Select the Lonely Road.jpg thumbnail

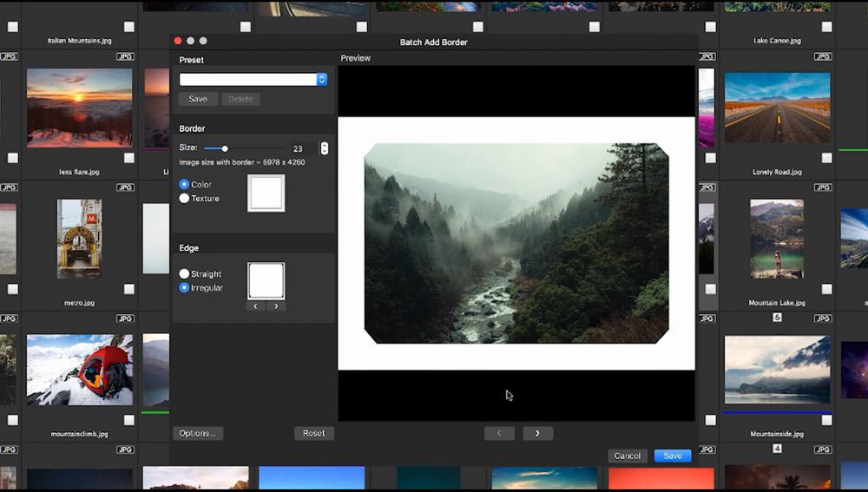tap(777, 108)
